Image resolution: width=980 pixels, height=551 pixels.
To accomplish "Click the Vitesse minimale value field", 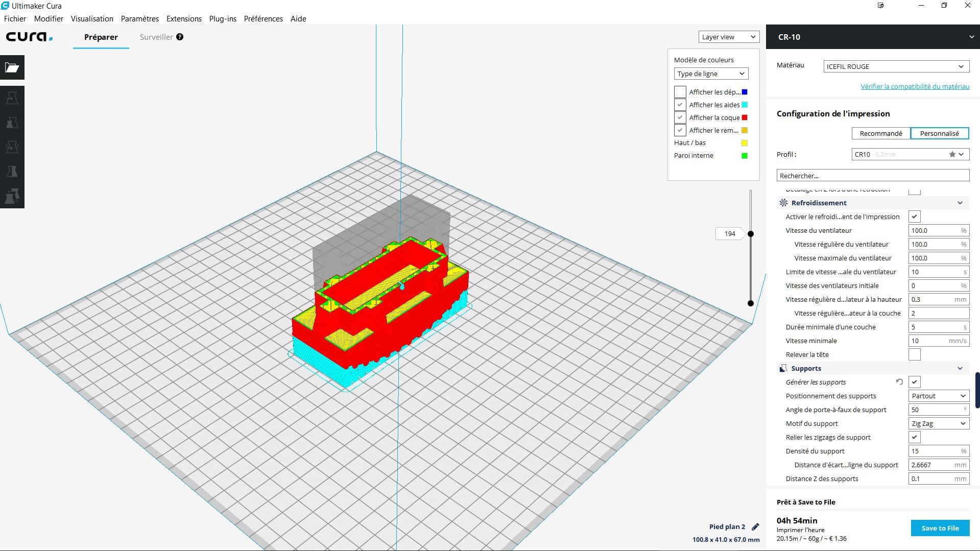I will pos(939,341).
